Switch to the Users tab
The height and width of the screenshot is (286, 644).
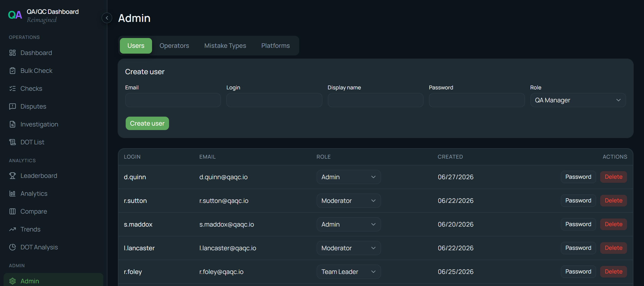(136, 46)
